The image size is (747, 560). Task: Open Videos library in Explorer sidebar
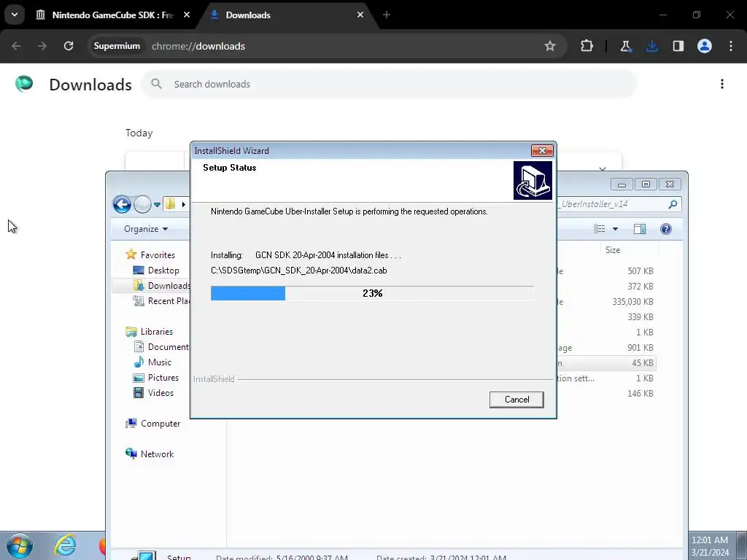point(153,393)
